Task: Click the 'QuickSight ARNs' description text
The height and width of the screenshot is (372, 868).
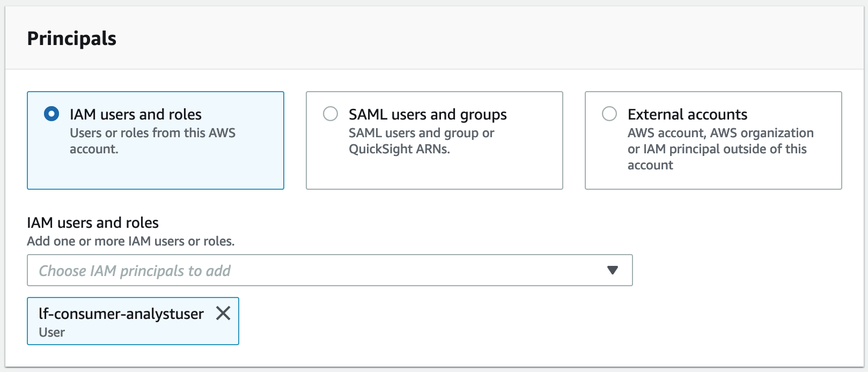Action: coord(399,149)
